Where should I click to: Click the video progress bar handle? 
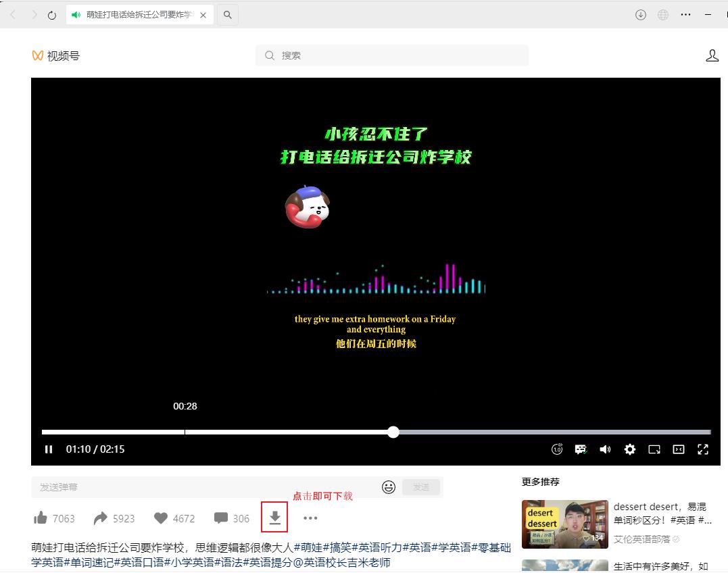393,432
